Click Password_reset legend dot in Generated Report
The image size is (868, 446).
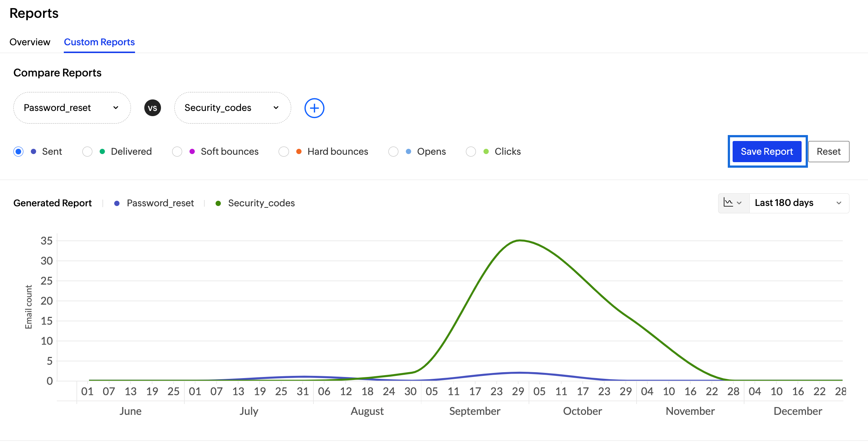pyautogui.click(x=117, y=203)
